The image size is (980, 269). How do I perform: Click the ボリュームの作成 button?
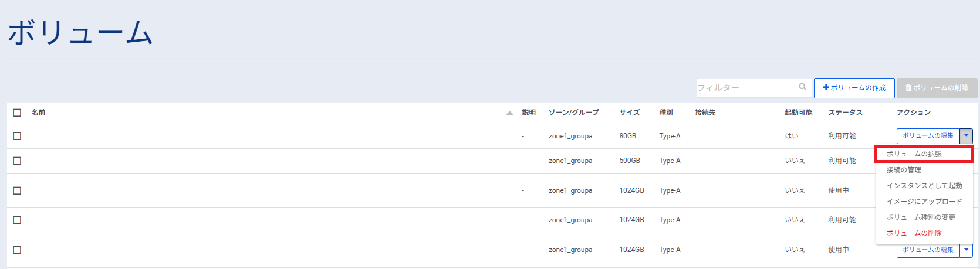tap(854, 88)
